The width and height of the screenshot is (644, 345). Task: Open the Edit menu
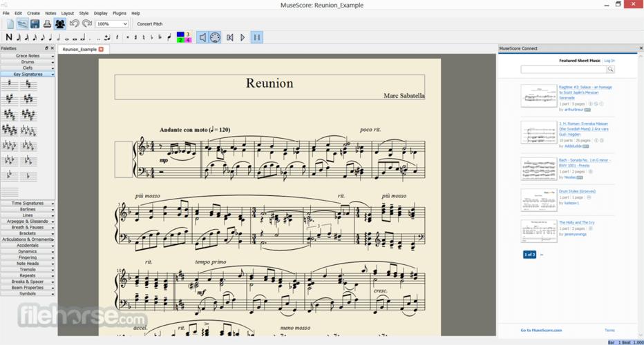coord(18,13)
